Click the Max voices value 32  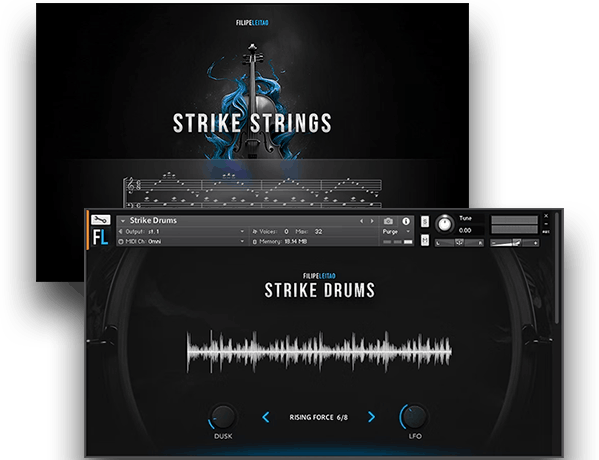coord(318,232)
